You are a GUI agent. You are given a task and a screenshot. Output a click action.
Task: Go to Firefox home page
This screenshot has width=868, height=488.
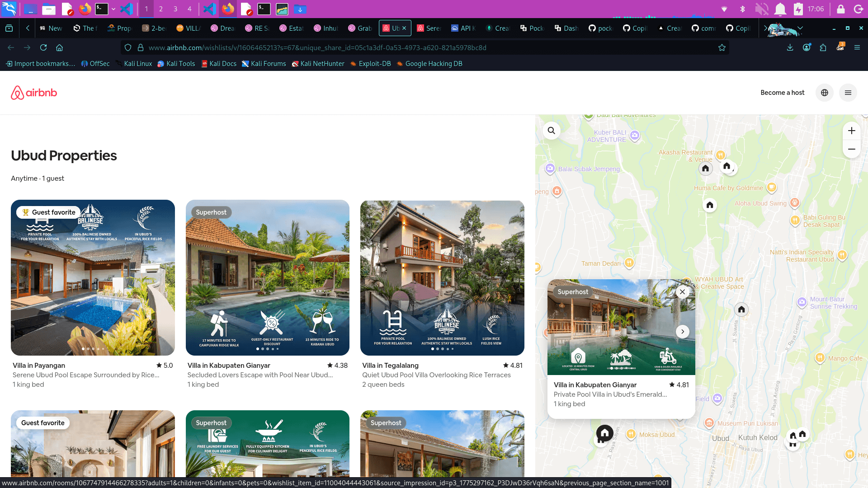59,47
